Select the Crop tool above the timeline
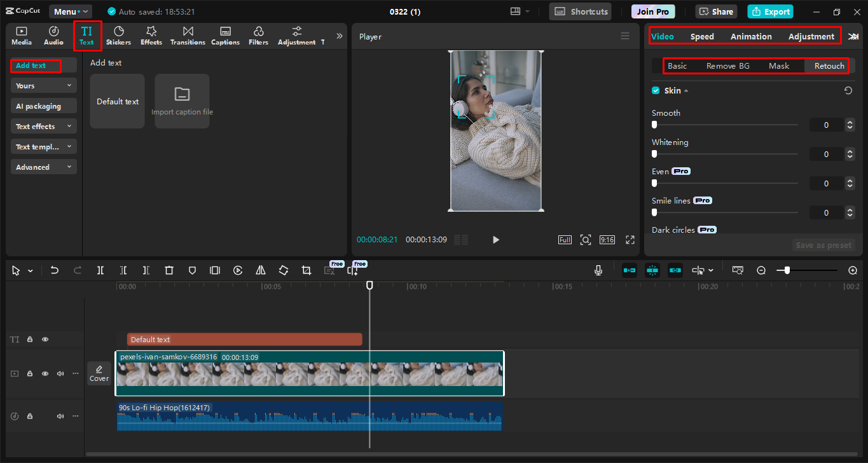 (306, 270)
